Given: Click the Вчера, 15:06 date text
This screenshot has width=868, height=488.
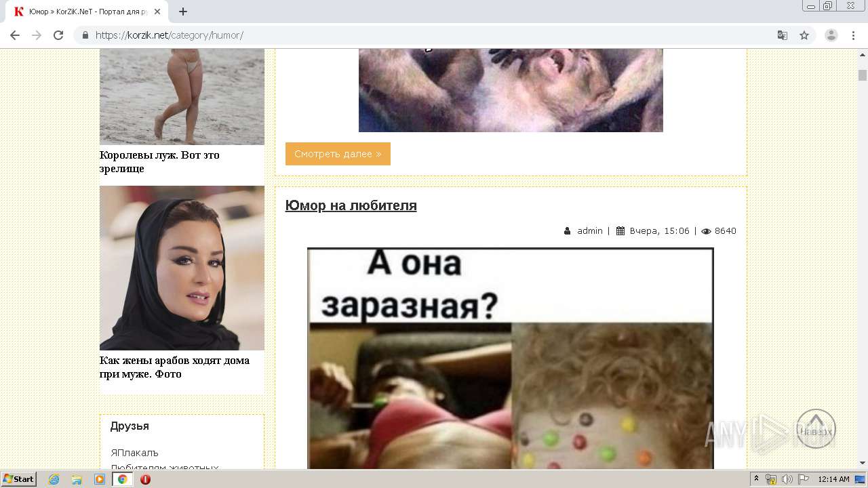Looking at the screenshot, I should (x=660, y=231).
